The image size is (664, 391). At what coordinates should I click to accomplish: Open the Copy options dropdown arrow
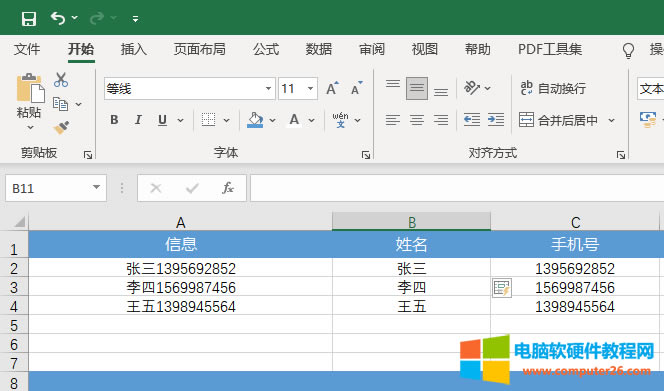click(79, 104)
